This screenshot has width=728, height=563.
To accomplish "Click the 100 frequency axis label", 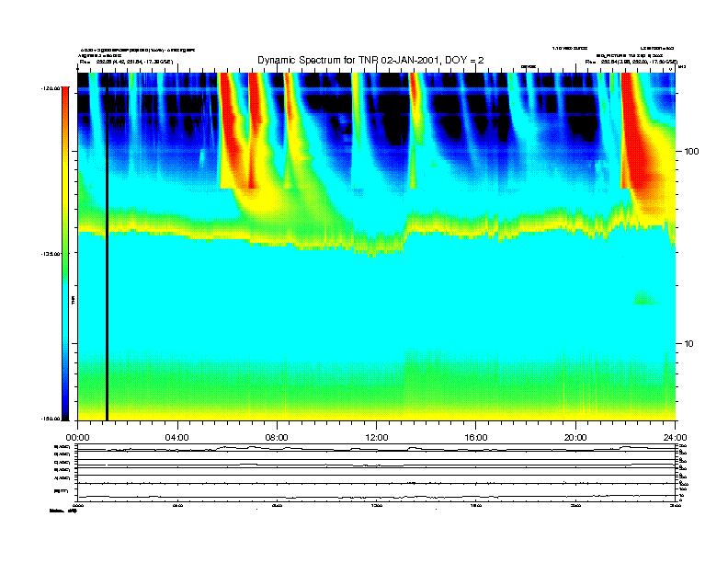I will coord(691,152).
